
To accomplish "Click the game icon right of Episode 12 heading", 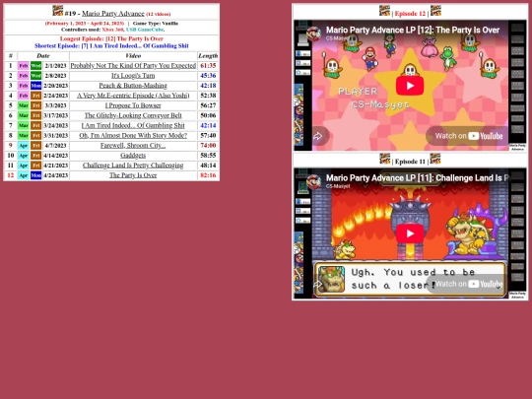I will pos(435,11).
